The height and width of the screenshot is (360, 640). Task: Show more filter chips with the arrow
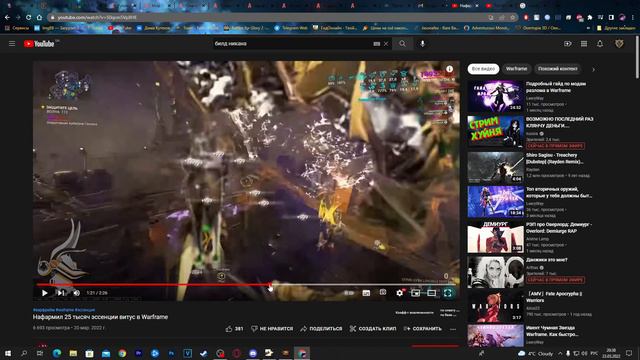point(593,69)
